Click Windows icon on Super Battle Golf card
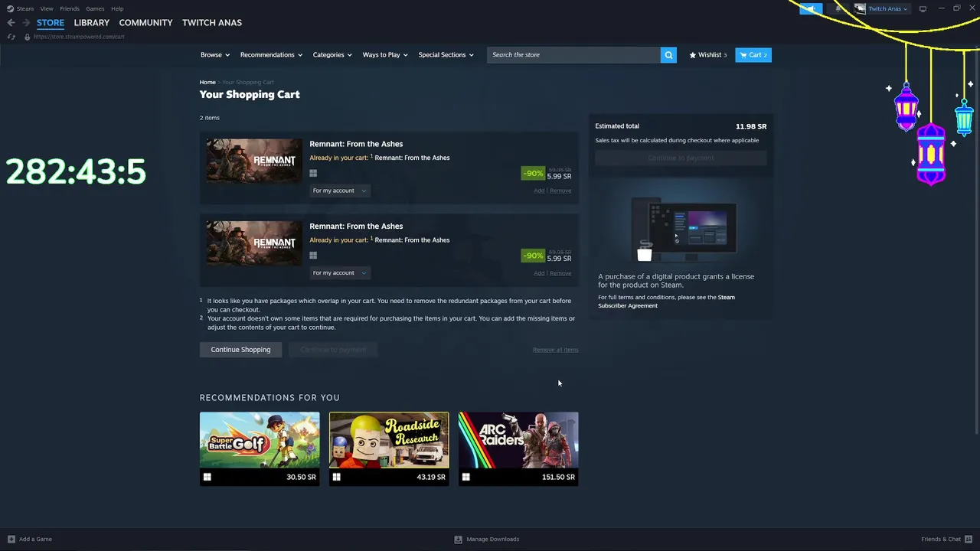 click(x=207, y=477)
